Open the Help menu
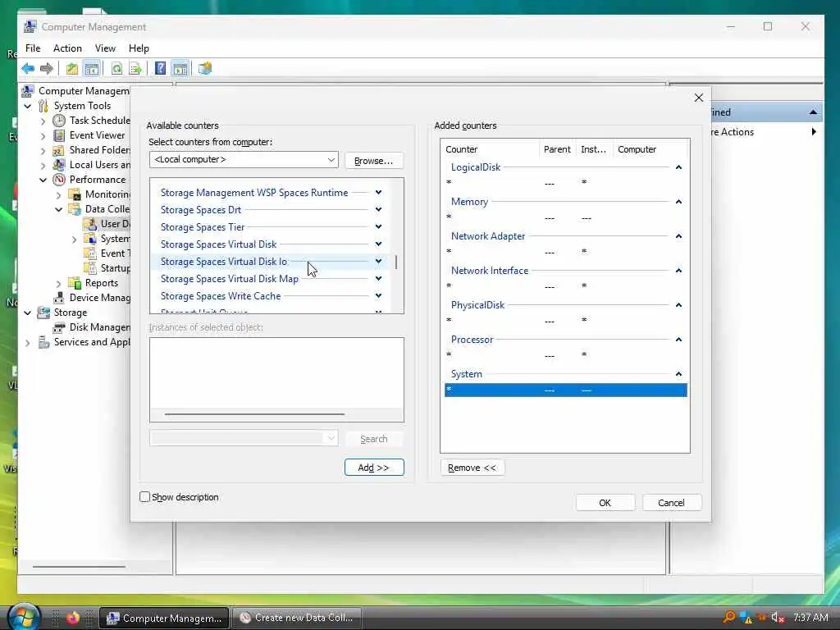This screenshot has width=840, height=630. [139, 48]
